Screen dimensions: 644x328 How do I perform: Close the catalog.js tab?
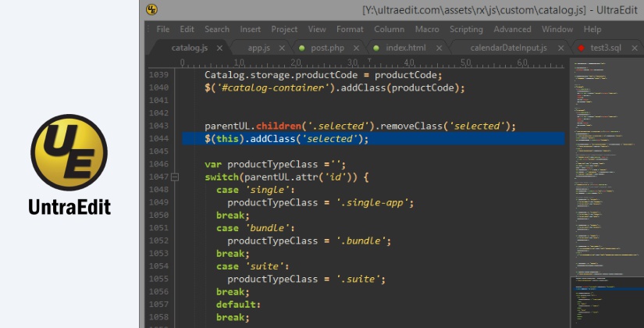219,48
